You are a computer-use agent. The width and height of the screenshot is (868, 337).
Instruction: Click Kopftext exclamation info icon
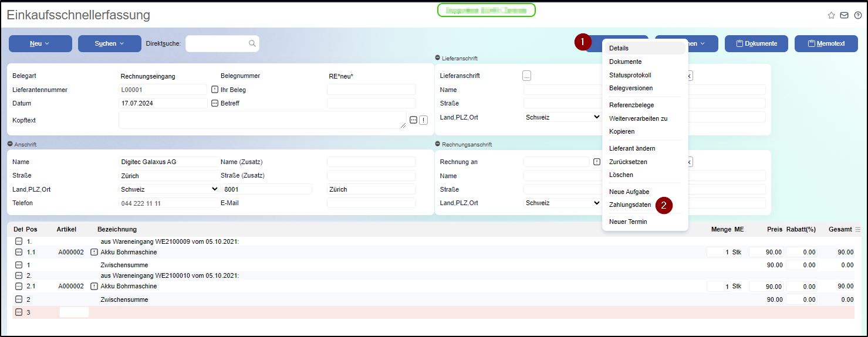point(423,120)
